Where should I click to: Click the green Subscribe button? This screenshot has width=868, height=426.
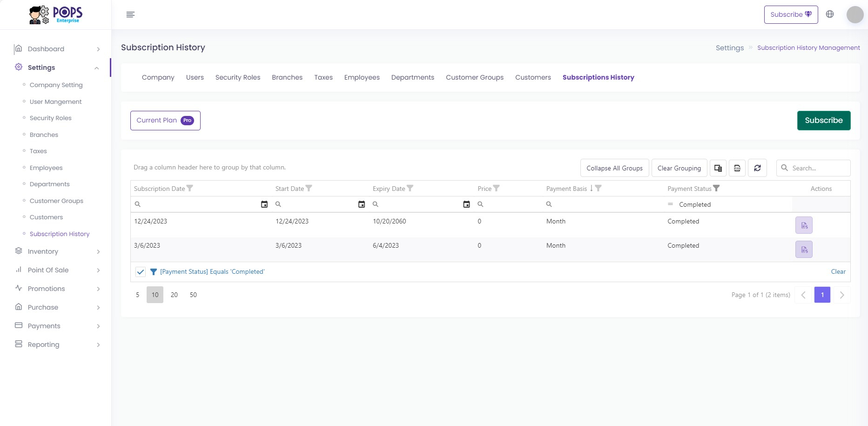click(823, 121)
